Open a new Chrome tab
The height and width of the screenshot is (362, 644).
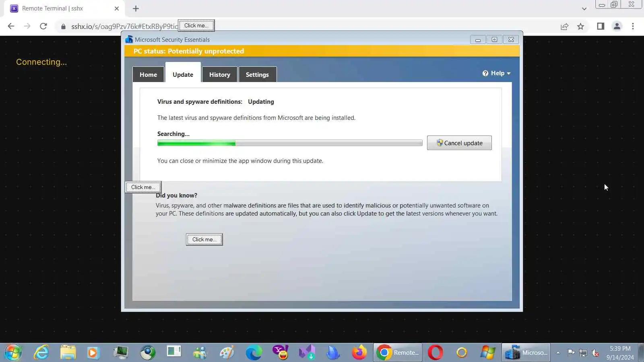[136, 8]
